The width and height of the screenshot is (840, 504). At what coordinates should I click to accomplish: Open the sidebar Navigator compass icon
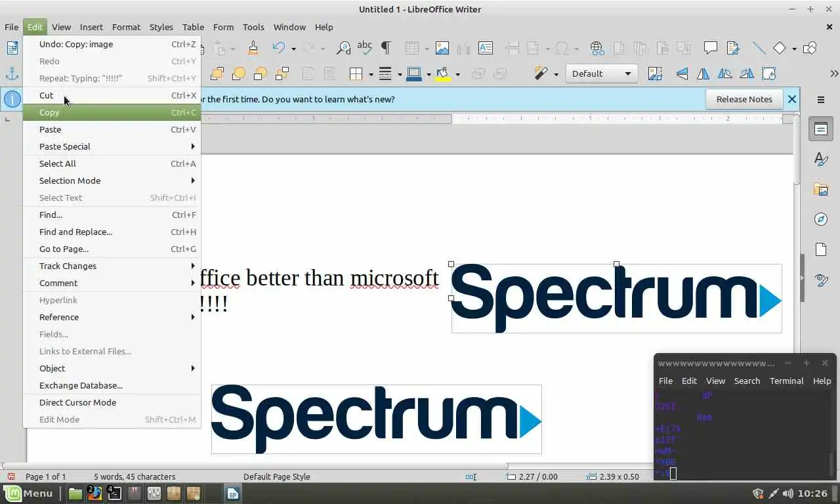point(821,219)
